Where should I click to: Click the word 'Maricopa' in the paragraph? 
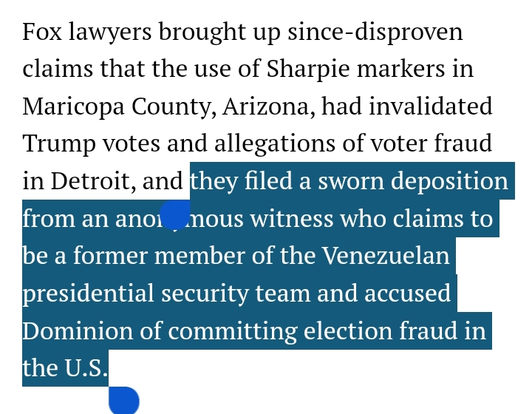pyautogui.click(x=74, y=106)
